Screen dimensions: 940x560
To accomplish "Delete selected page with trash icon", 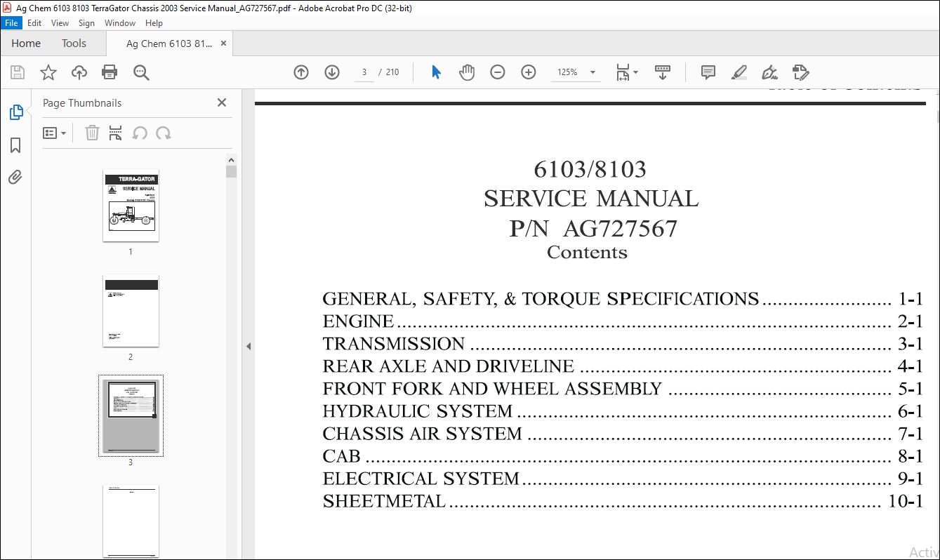I will (x=92, y=133).
